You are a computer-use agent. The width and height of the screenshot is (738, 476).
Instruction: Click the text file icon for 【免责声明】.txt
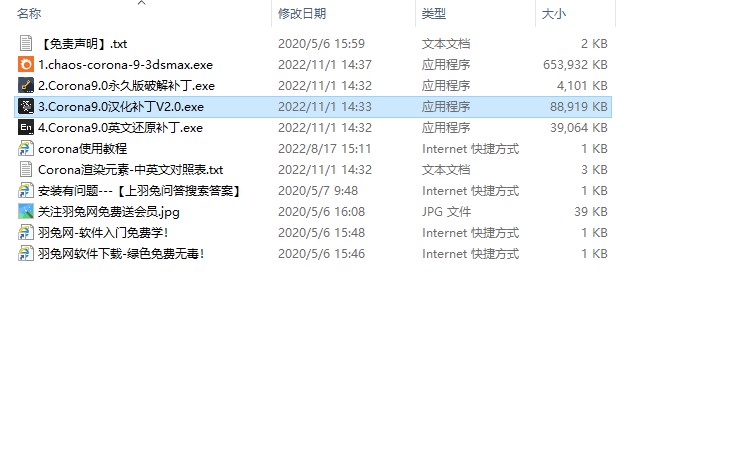(x=26, y=43)
